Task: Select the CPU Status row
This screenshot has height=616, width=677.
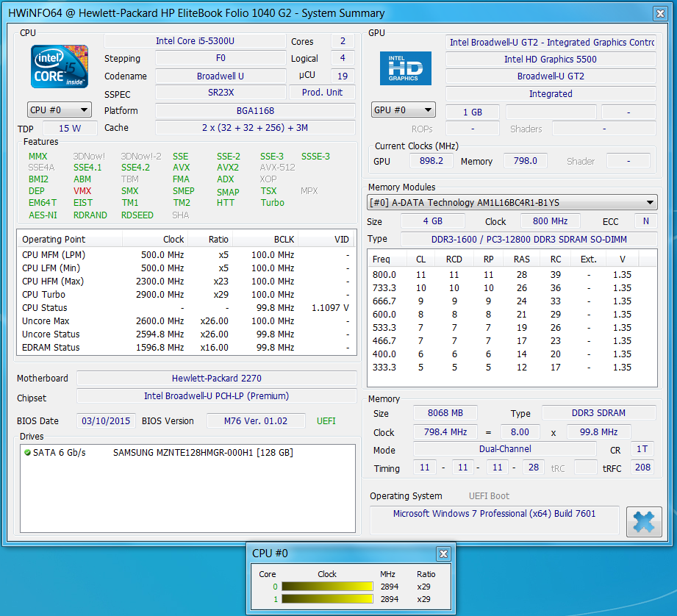Action: click(186, 308)
